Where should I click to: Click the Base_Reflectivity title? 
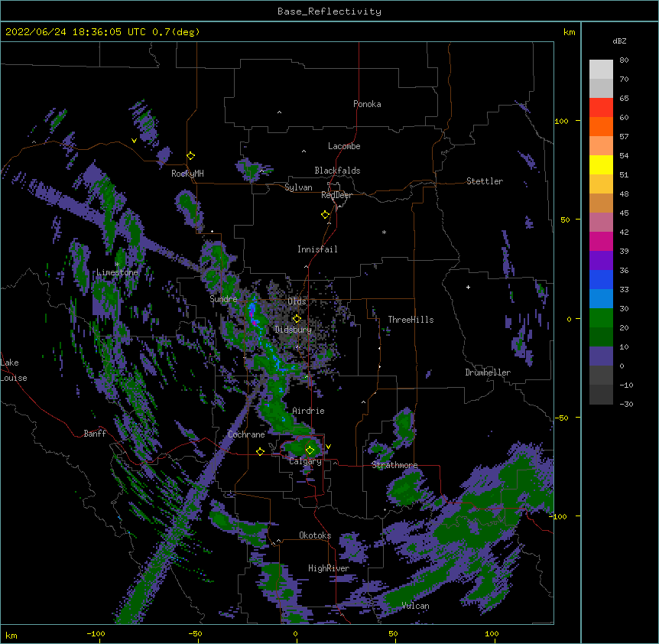(x=329, y=11)
